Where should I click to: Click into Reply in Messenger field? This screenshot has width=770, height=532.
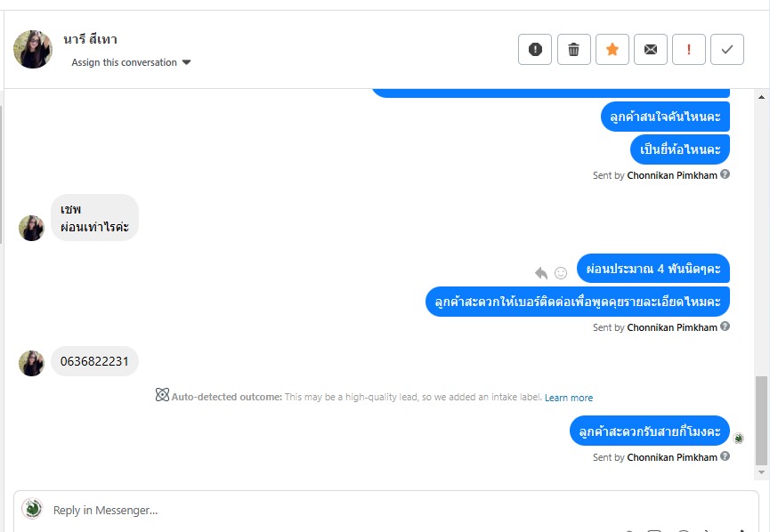click(x=356, y=510)
